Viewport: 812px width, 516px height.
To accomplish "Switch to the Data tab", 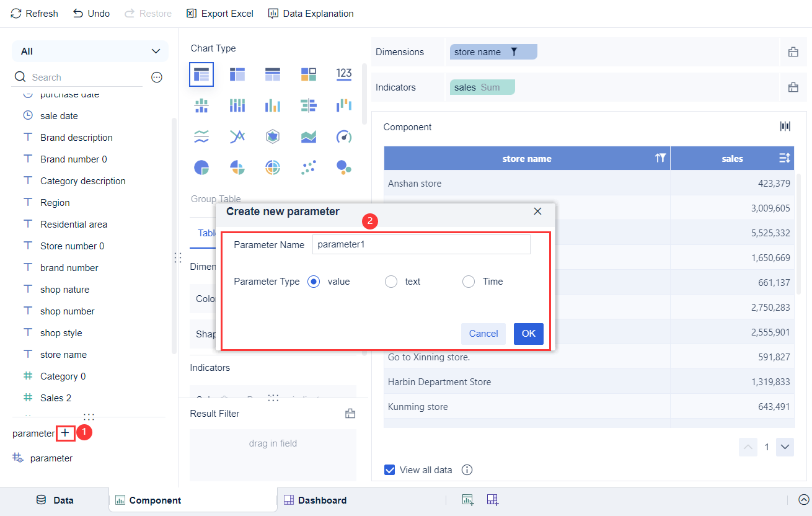I will pos(56,499).
